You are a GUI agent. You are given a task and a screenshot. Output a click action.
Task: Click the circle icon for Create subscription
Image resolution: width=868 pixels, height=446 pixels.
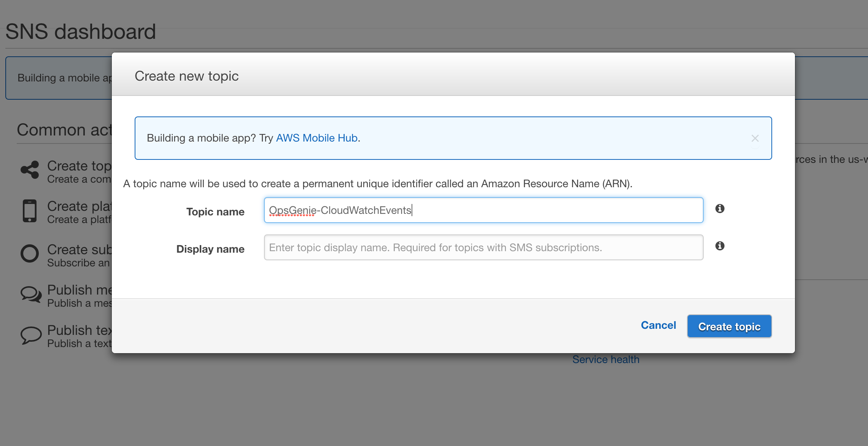click(x=30, y=253)
